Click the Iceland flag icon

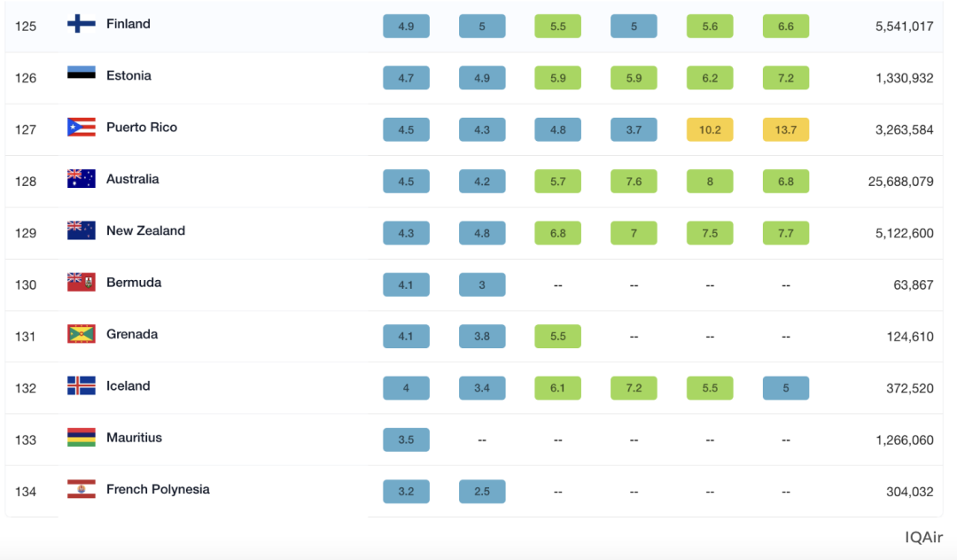pos(82,385)
